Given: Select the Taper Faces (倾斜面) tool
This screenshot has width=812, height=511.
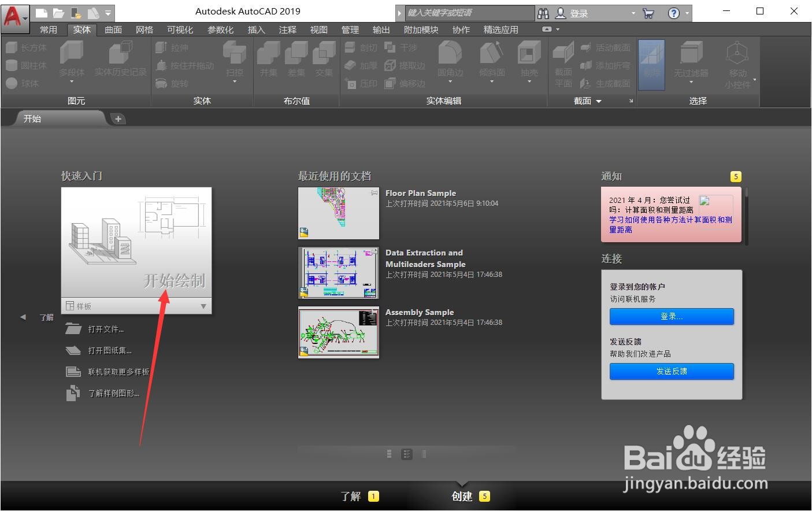Looking at the screenshot, I should (492, 59).
